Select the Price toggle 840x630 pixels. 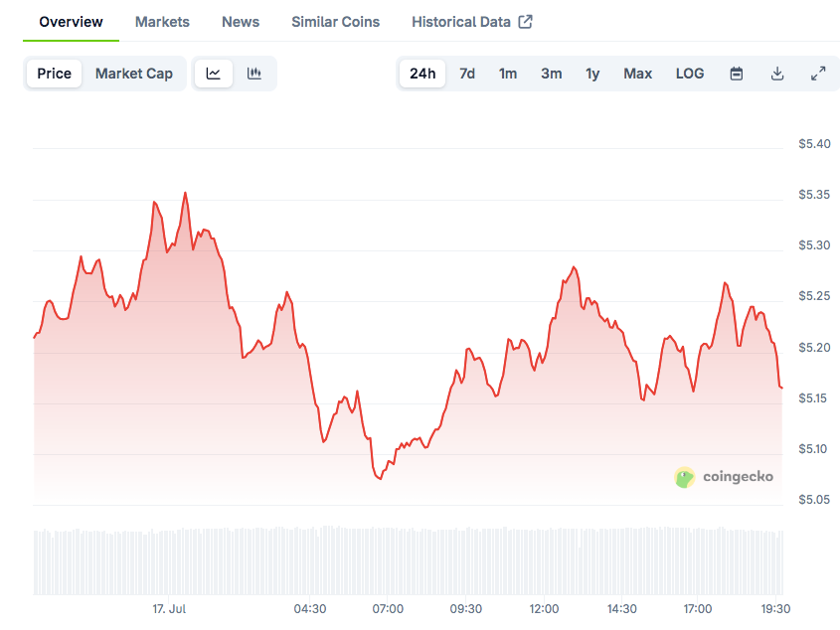tap(54, 74)
